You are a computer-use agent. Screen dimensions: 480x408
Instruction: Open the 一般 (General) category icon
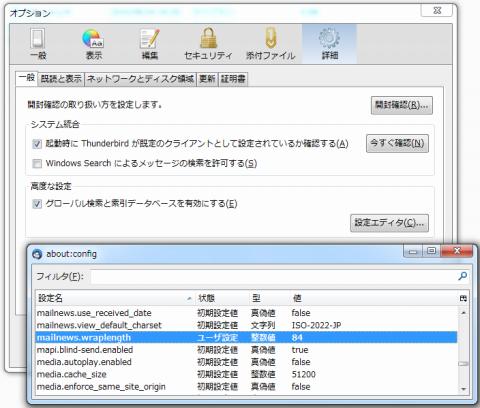click(38, 44)
